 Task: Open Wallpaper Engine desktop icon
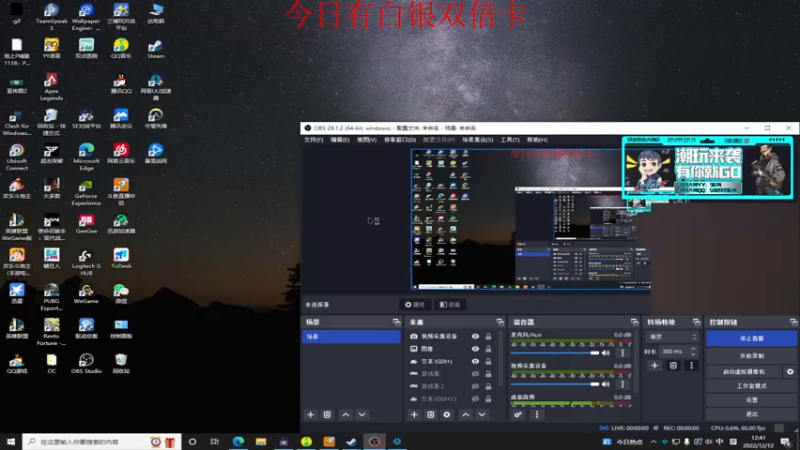coord(86,16)
